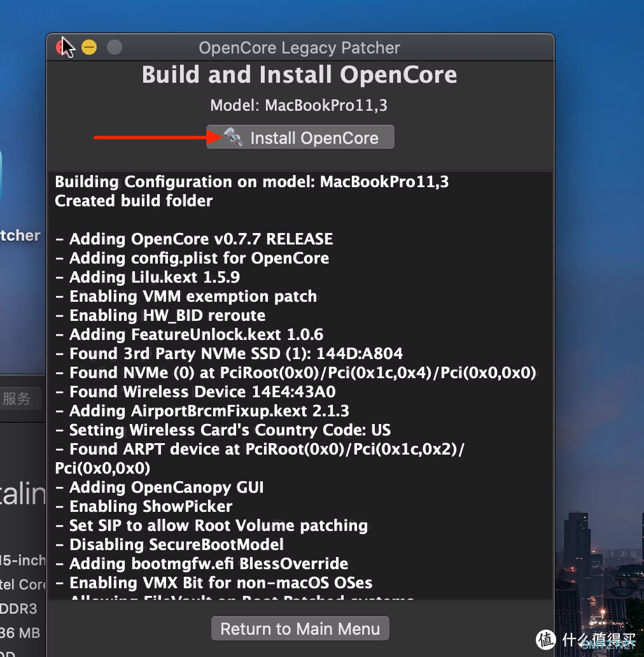Screen dimensions: 644x657
Task: Click the gray disabled zoom button
Action: (114, 47)
